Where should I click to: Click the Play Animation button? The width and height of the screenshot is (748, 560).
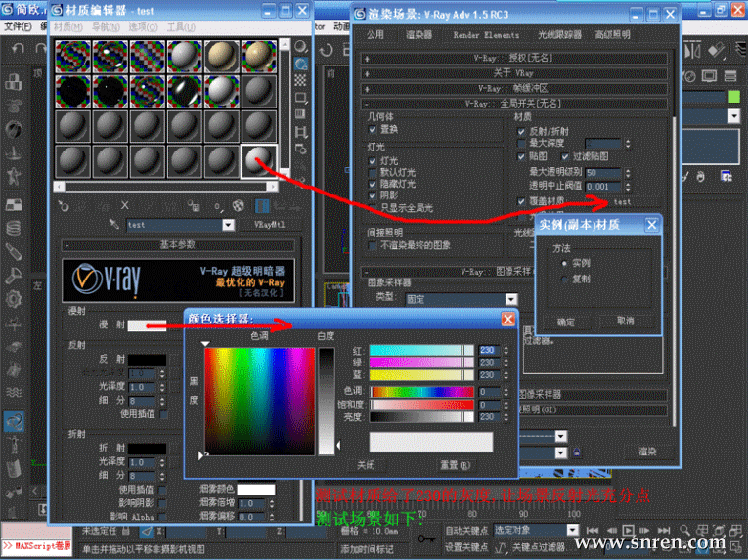629,530
